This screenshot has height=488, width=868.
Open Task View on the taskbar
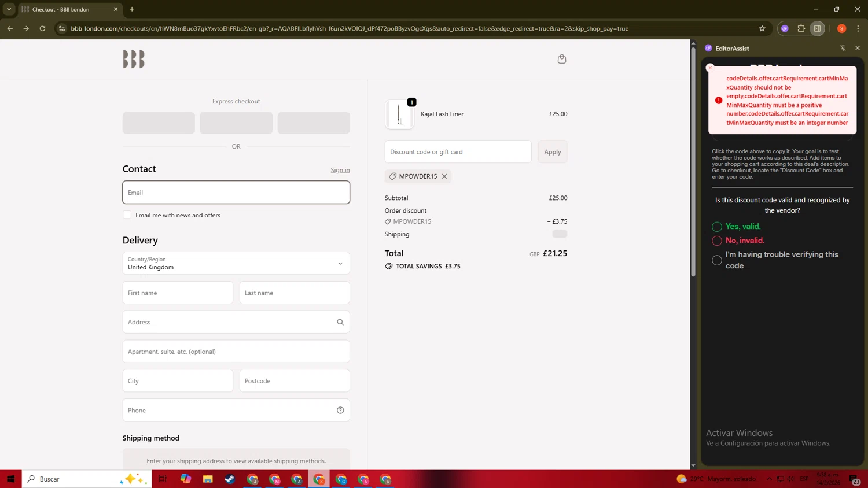163,479
